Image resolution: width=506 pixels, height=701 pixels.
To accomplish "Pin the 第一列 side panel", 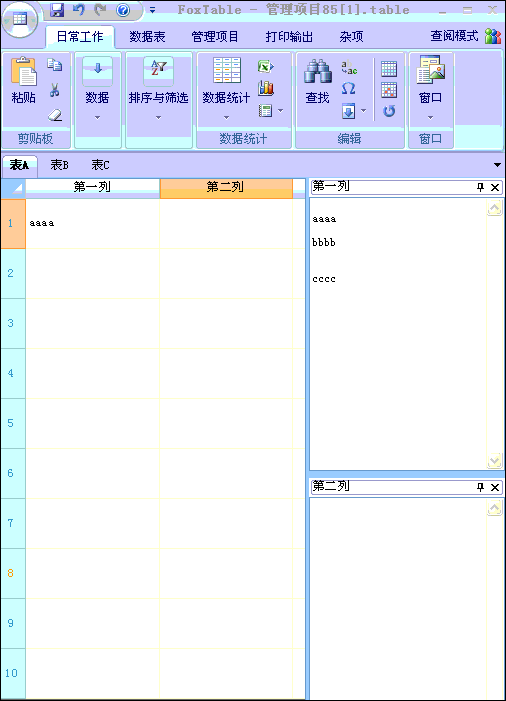I will coord(481,187).
